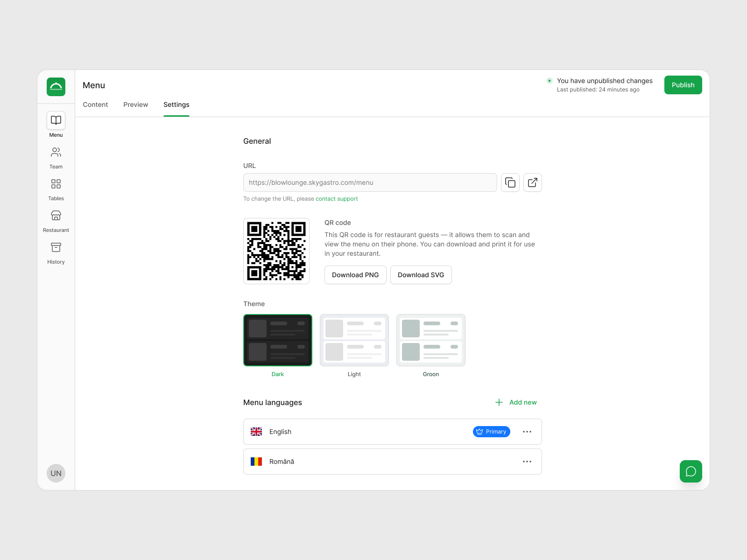Viewport: 747px width, 560px height.
Task: Open the Restaurant section in sidebar
Action: pyautogui.click(x=56, y=222)
